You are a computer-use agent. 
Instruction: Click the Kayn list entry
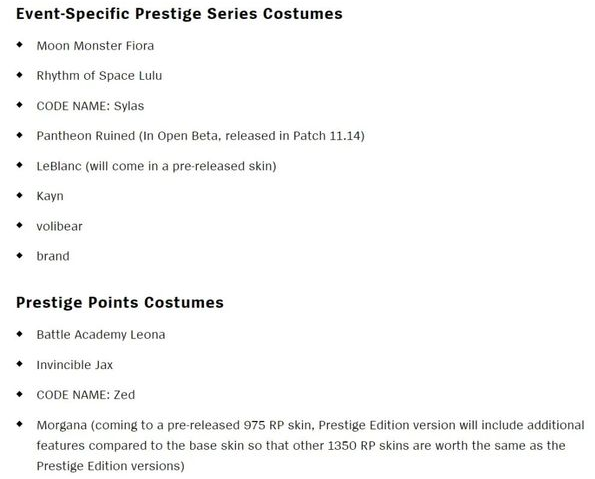(x=50, y=197)
